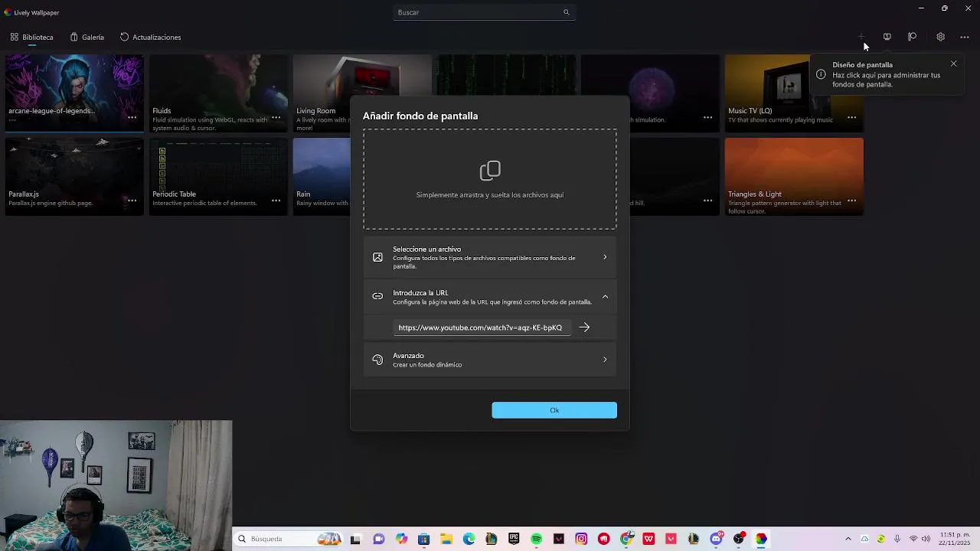Open more options for Fluids wallpaper

(276, 117)
